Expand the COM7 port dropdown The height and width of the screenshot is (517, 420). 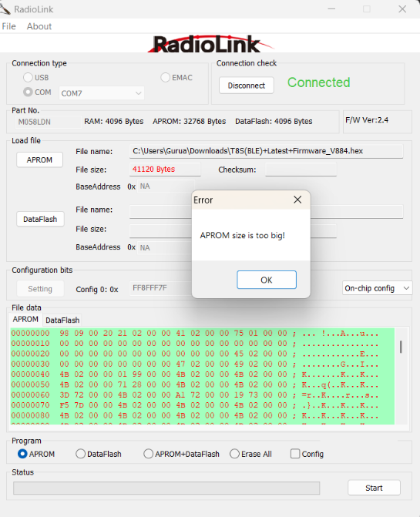coord(102,93)
